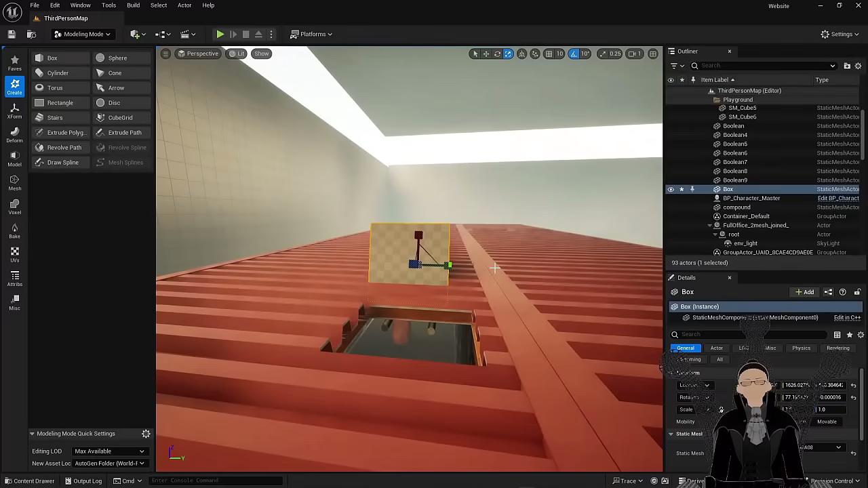Open the Content Drawer

(29, 481)
